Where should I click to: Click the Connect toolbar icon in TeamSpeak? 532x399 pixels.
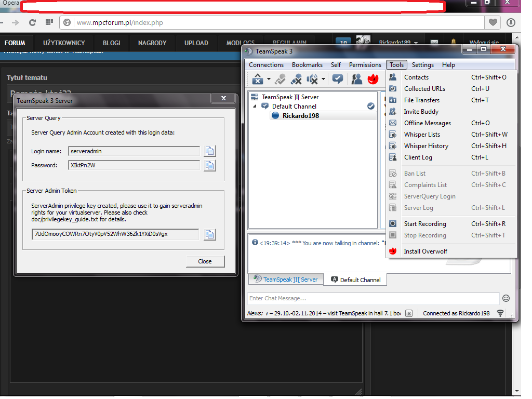[258, 79]
